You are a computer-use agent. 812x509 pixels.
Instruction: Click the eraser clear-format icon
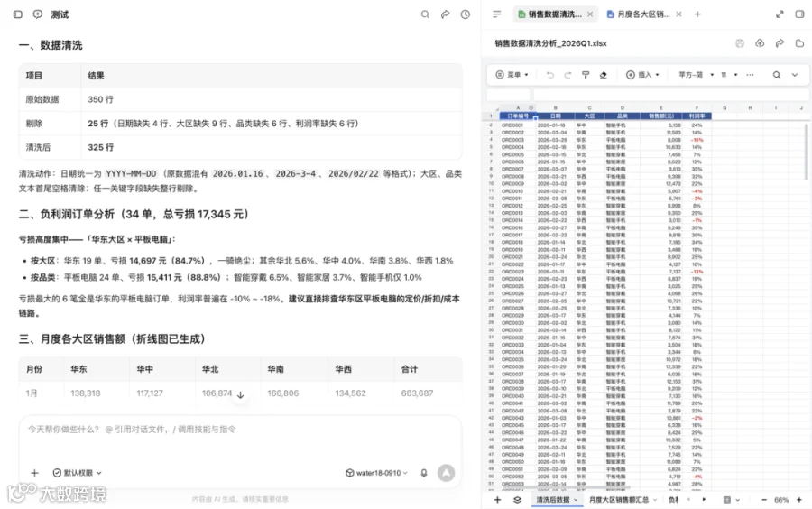[604, 75]
